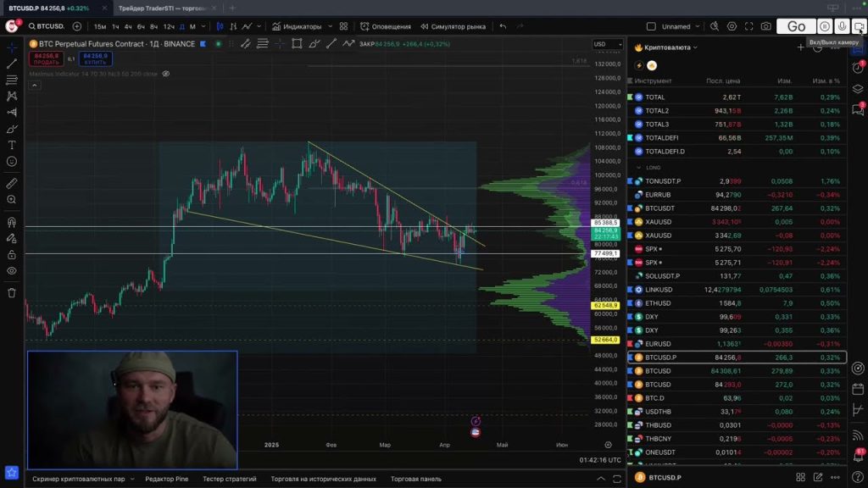The height and width of the screenshot is (488, 868).
Task: Select the Text drawing tool
Action: pos(12,145)
